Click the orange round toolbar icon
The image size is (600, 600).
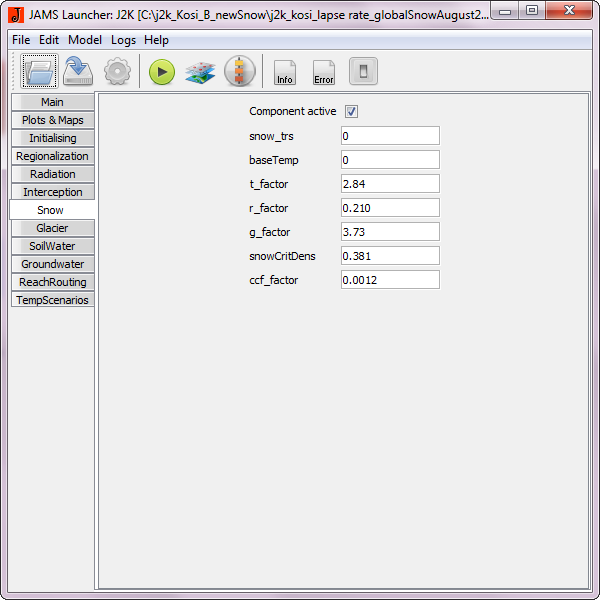pyautogui.click(x=240, y=72)
